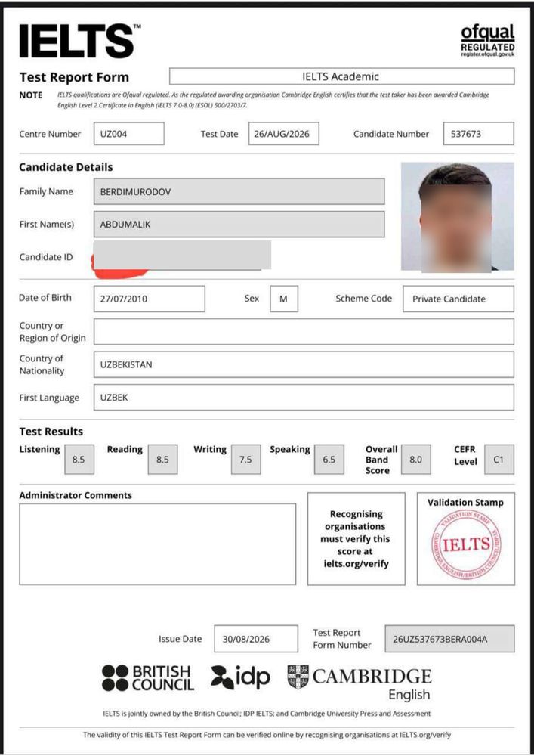The image size is (534, 756).
Task: Click the Cambridge English logo
Action: point(360,683)
